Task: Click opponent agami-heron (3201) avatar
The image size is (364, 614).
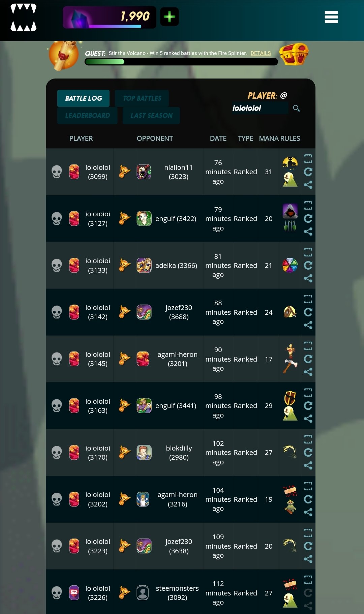Action: [x=143, y=359]
